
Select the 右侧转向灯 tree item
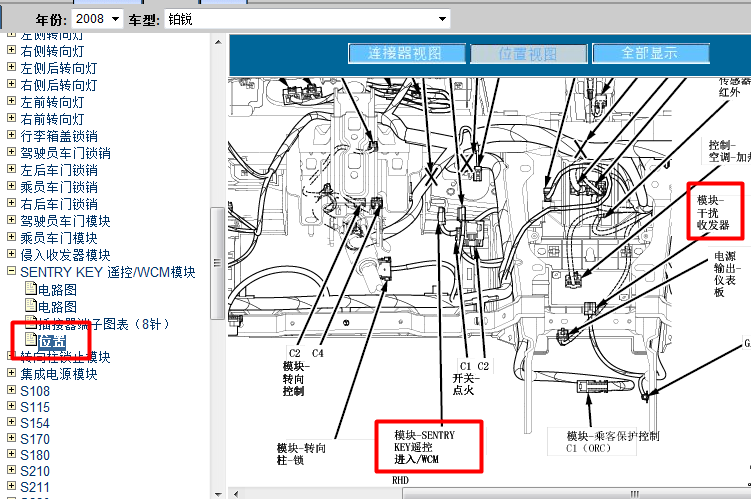52,51
